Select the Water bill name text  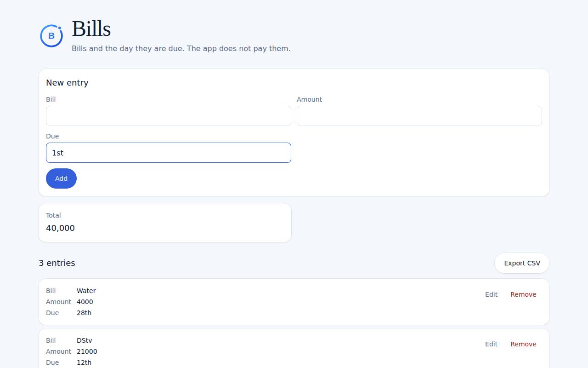pyautogui.click(x=86, y=291)
